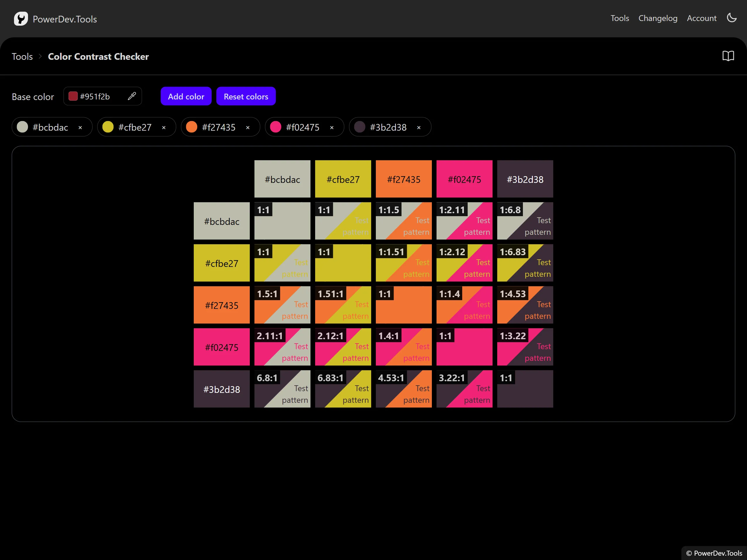Click the Tools breadcrumb link
The height and width of the screenshot is (560, 747).
point(22,56)
